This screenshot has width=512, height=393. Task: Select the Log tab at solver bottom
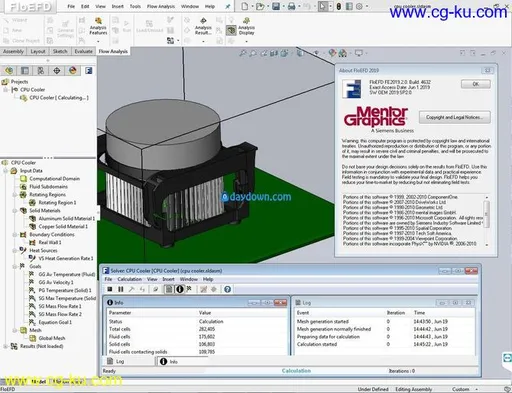[x=116, y=361]
